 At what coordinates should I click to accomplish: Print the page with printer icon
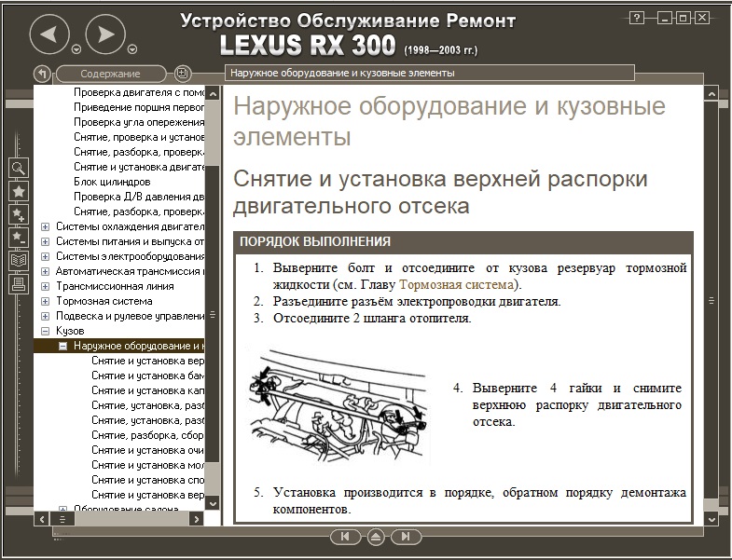point(19,284)
